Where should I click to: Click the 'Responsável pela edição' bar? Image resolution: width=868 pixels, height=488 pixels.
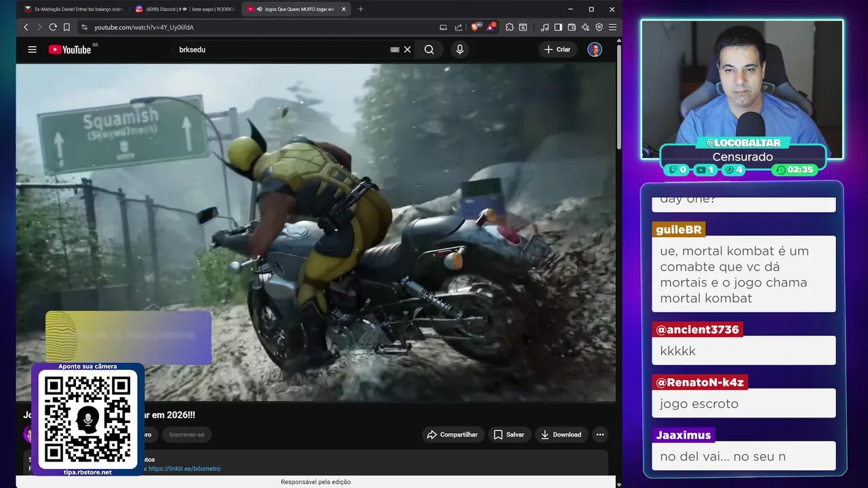(x=316, y=482)
